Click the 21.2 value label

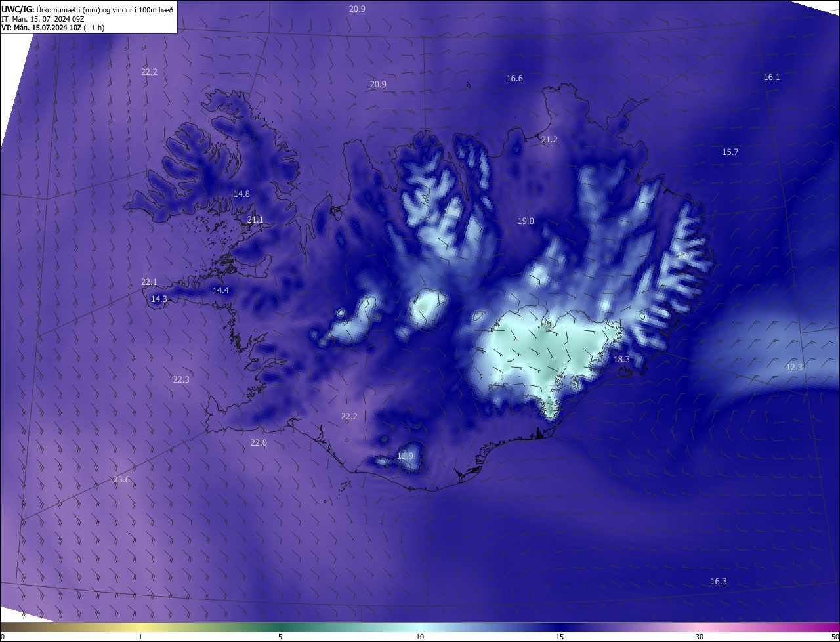click(x=549, y=140)
